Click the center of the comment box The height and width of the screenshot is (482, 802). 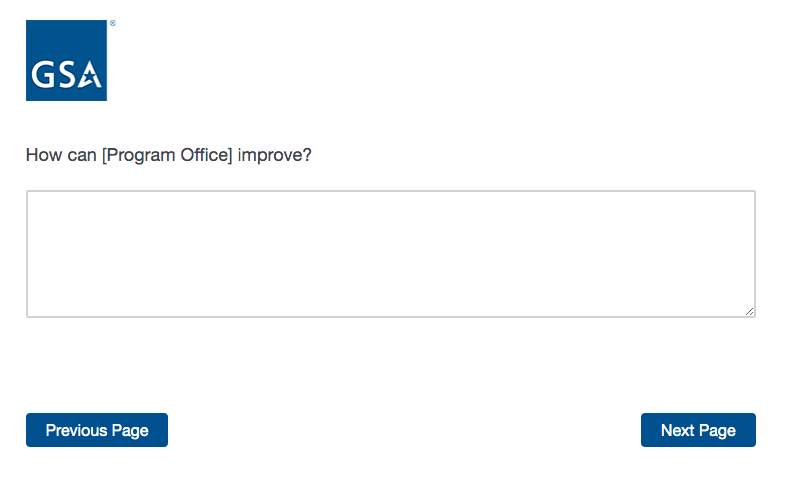pos(390,254)
